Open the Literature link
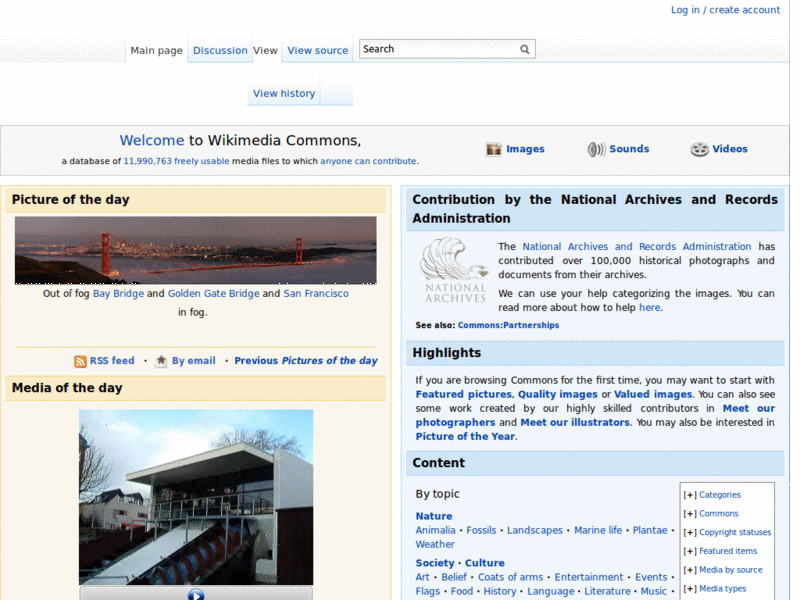This screenshot has width=800, height=600. point(607,591)
